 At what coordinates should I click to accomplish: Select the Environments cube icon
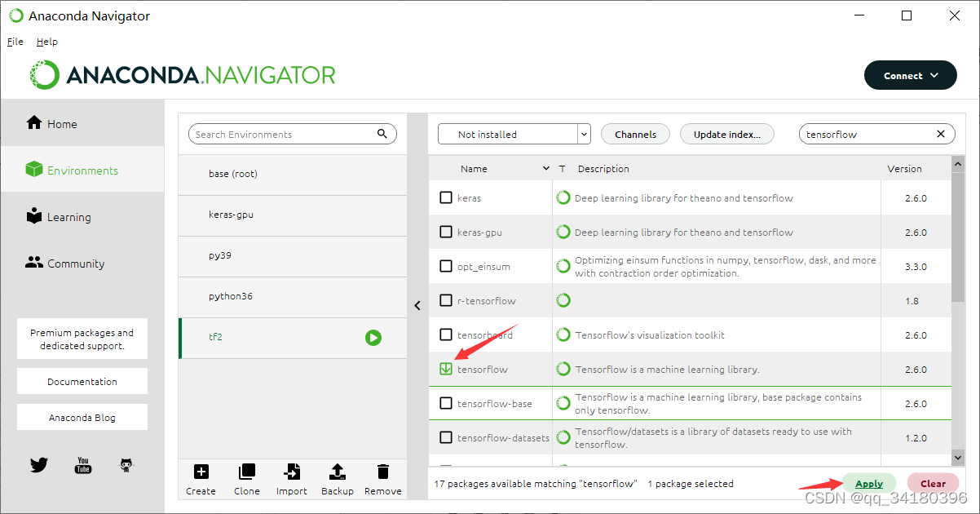(33, 170)
